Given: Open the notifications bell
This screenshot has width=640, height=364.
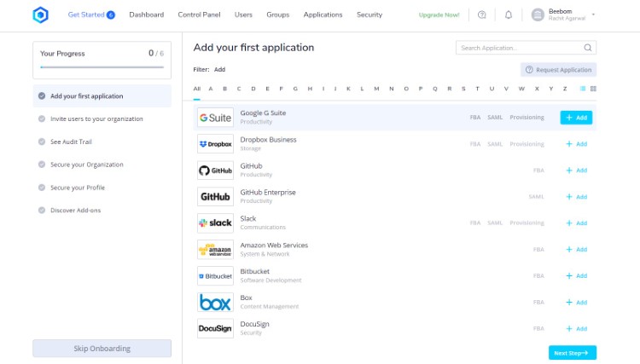Looking at the screenshot, I should pyautogui.click(x=509, y=14).
